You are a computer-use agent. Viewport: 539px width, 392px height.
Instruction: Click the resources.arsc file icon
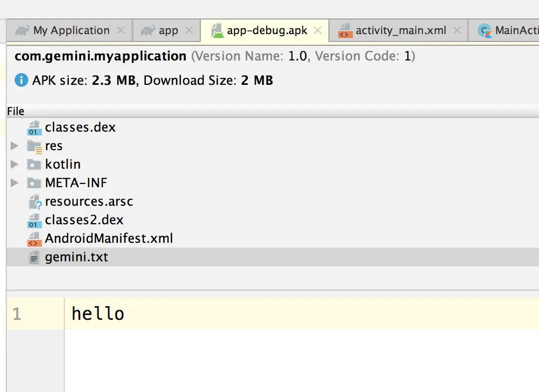coord(35,202)
